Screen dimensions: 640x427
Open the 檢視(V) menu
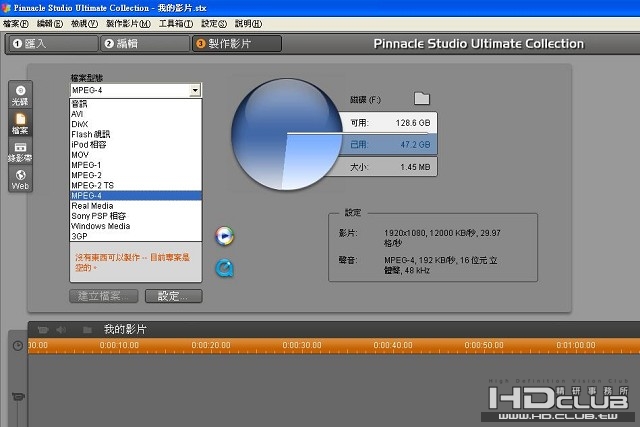[x=84, y=24]
